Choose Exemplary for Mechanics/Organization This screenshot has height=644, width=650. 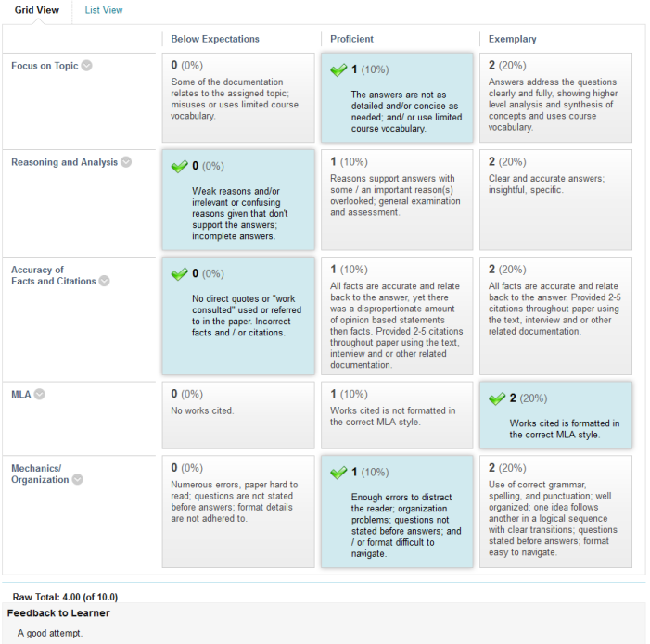tap(555, 510)
